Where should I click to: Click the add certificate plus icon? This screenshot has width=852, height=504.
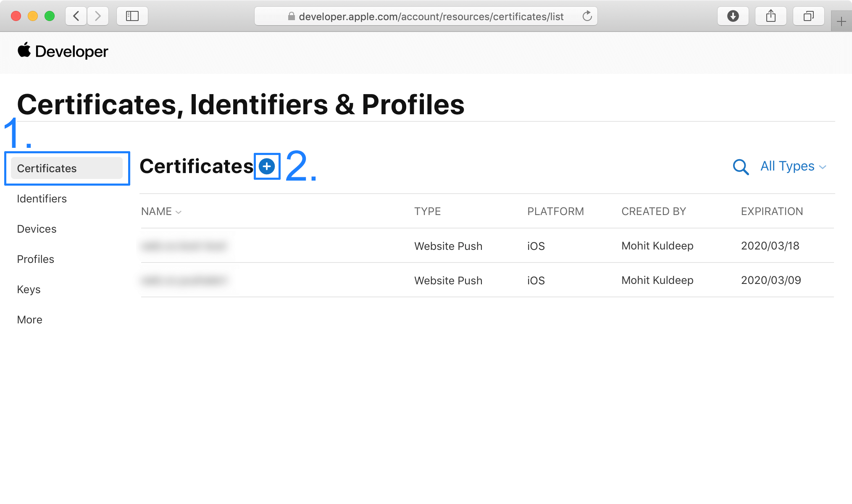[x=267, y=167]
